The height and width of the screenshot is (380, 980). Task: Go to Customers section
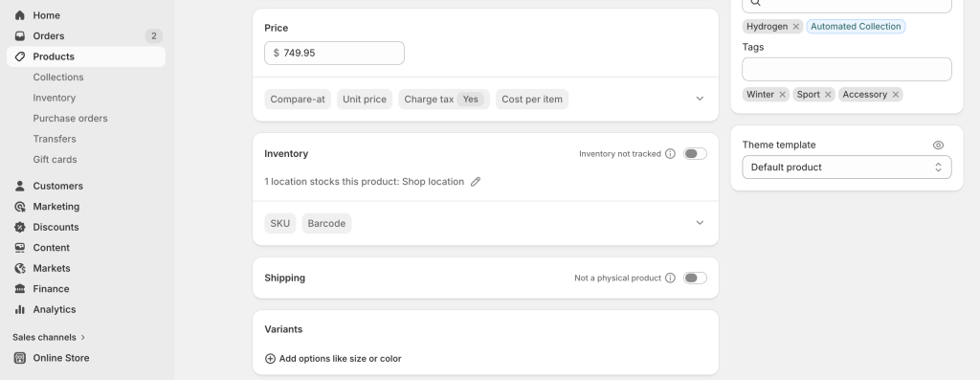(x=86, y=186)
